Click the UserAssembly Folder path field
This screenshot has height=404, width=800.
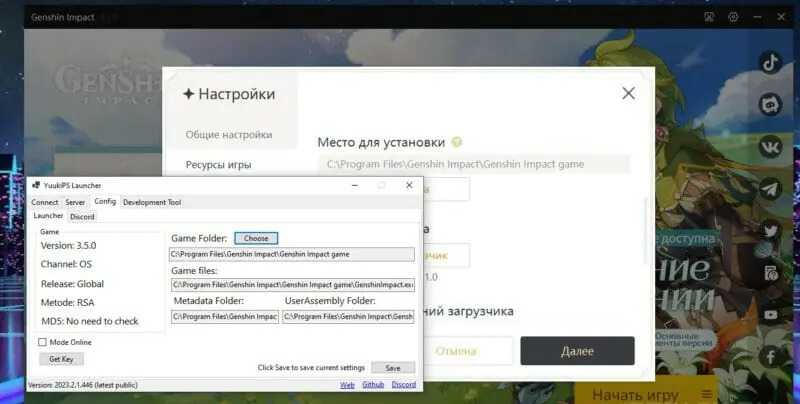coord(348,317)
